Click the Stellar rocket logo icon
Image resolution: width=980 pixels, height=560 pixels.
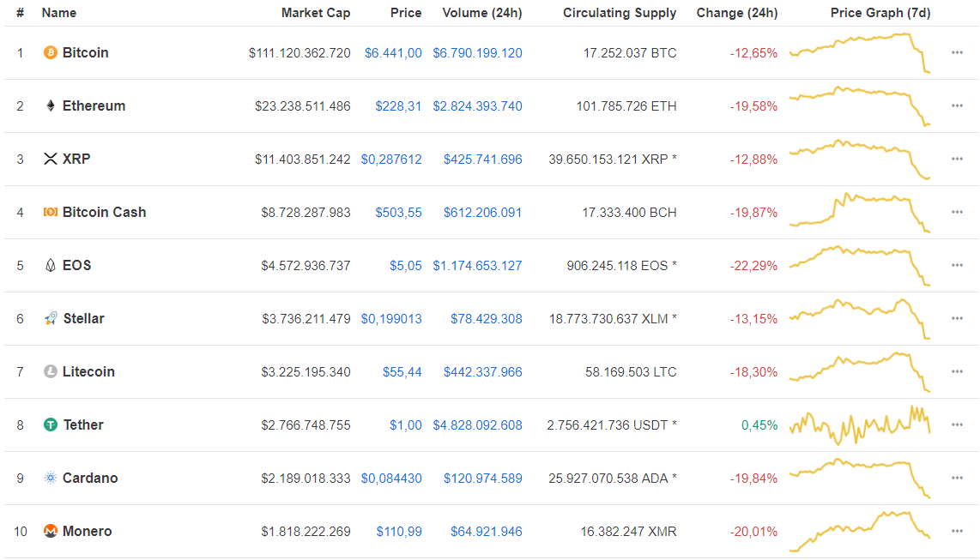click(51, 318)
